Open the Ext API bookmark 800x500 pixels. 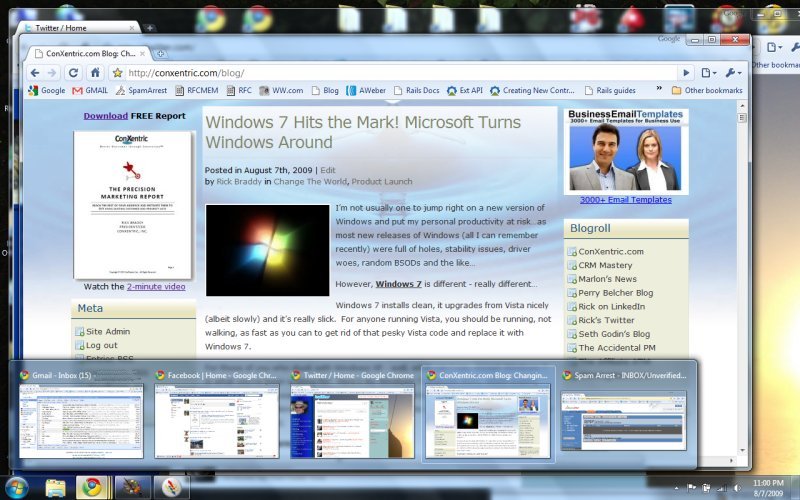(x=465, y=90)
